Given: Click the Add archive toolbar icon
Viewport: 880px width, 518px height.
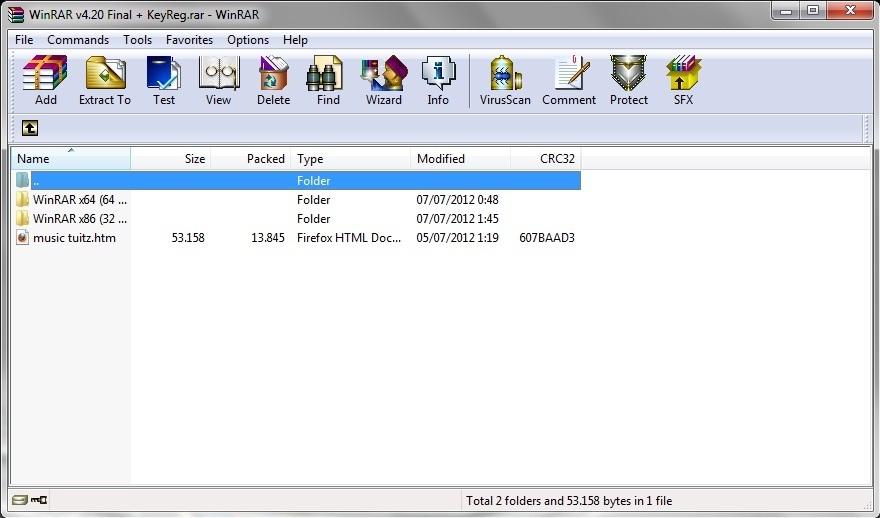Looking at the screenshot, I should point(45,73).
